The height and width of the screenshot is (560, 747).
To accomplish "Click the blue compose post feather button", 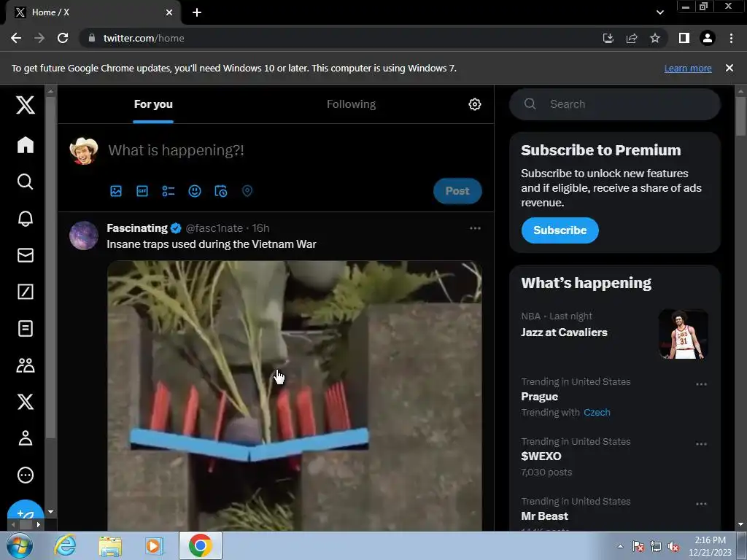I will coord(26,516).
